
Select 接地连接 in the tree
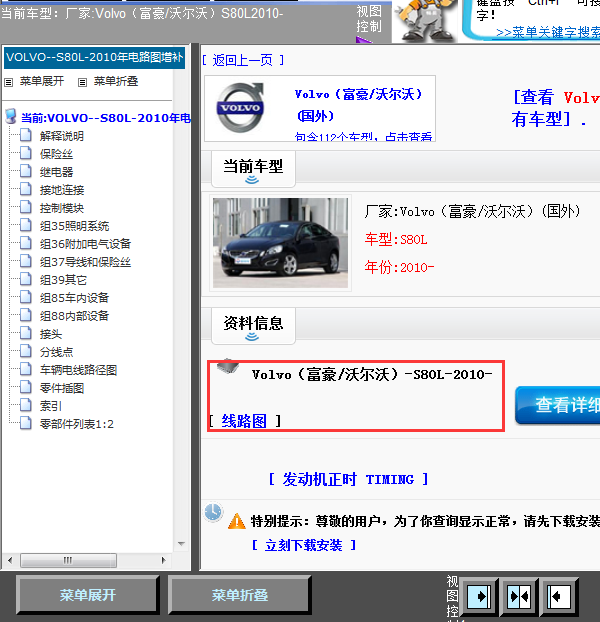point(61,190)
